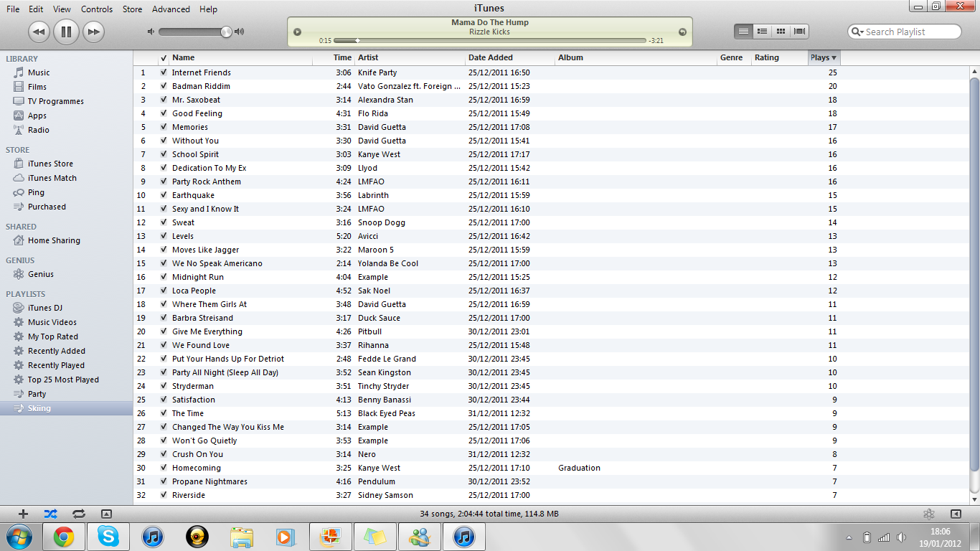Disable the checkbox for "Riverside"
This screenshot has height=551, width=980.
coord(164,495)
